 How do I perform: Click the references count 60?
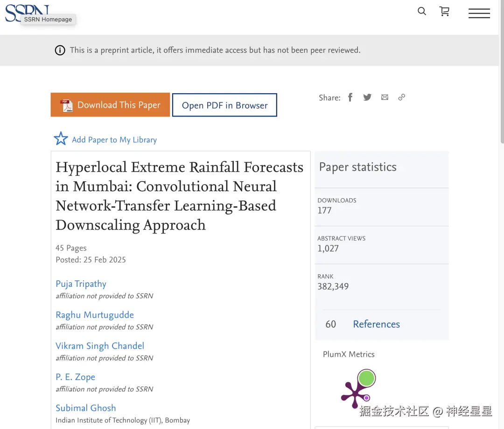(x=331, y=325)
